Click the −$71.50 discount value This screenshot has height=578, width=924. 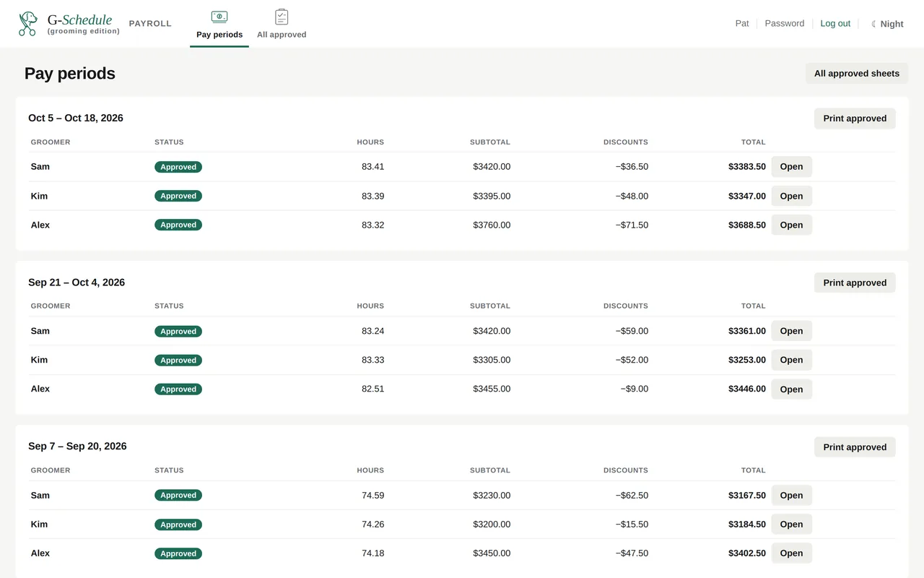coord(632,225)
